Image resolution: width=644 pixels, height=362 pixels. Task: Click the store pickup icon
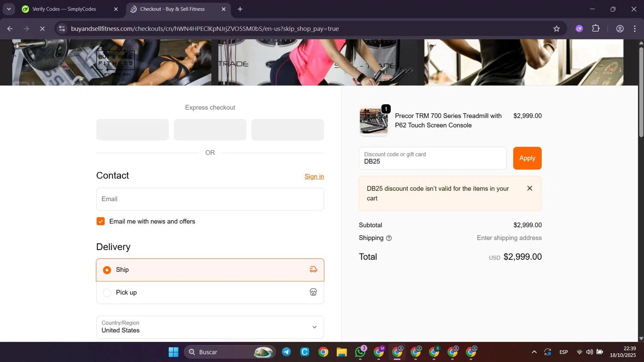click(x=313, y=292)
